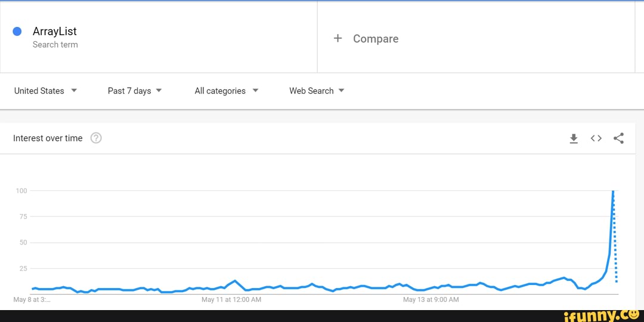Click the Interest over time heading
The image size is (644, 322).
point(48,138)
